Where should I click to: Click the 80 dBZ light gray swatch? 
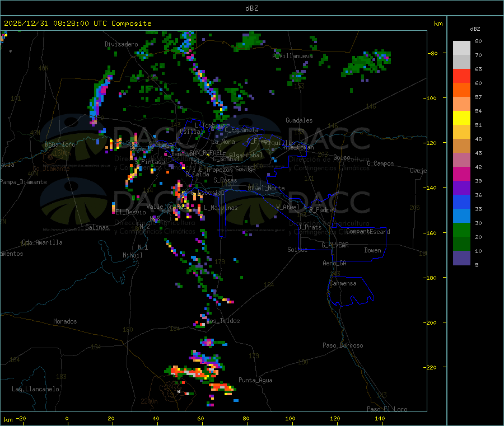click(x=461, y=48)
